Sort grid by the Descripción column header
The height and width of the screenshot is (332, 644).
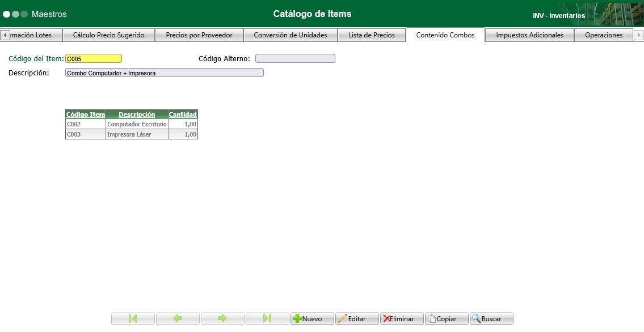point(136,114)
